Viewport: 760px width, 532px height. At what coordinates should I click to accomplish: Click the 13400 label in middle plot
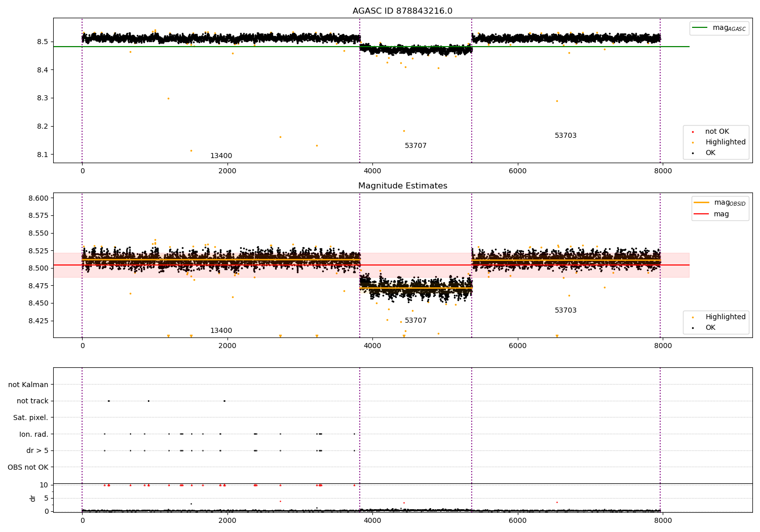(x=221, y=331)
